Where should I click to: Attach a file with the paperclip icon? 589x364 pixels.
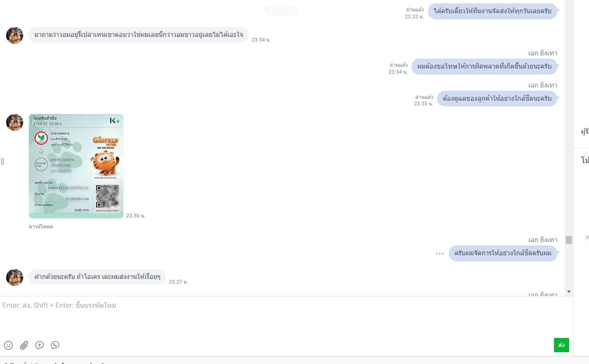tap(24, 345)
